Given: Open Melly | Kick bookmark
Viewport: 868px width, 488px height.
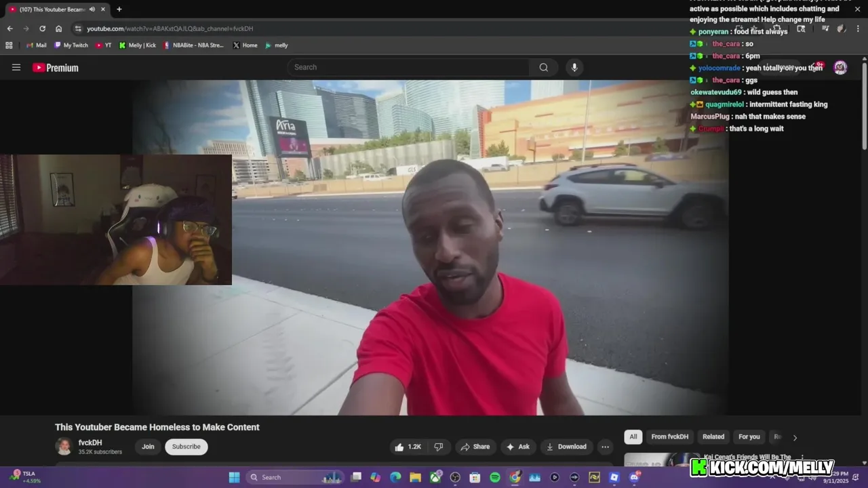Looking at the screenshot, I should pyautogui.click(x=137, y=45).
